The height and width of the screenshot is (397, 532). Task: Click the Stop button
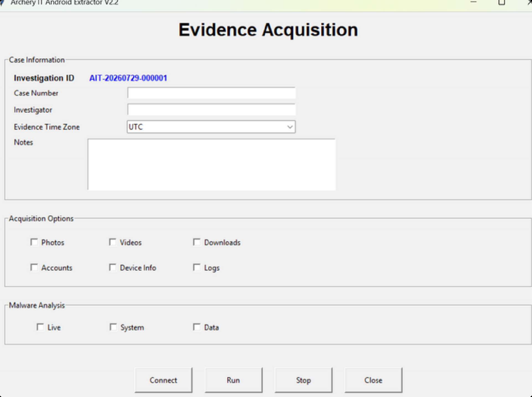[303, 380]
